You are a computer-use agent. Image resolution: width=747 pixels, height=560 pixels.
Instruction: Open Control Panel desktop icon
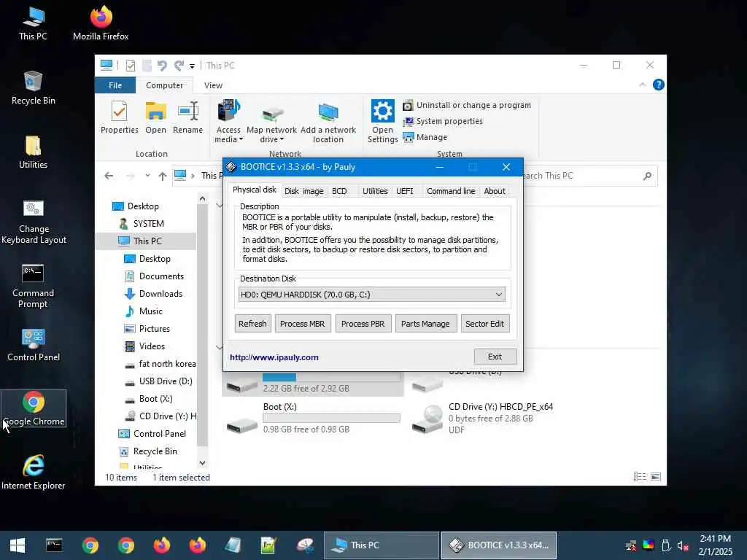(x=34, y=345)
